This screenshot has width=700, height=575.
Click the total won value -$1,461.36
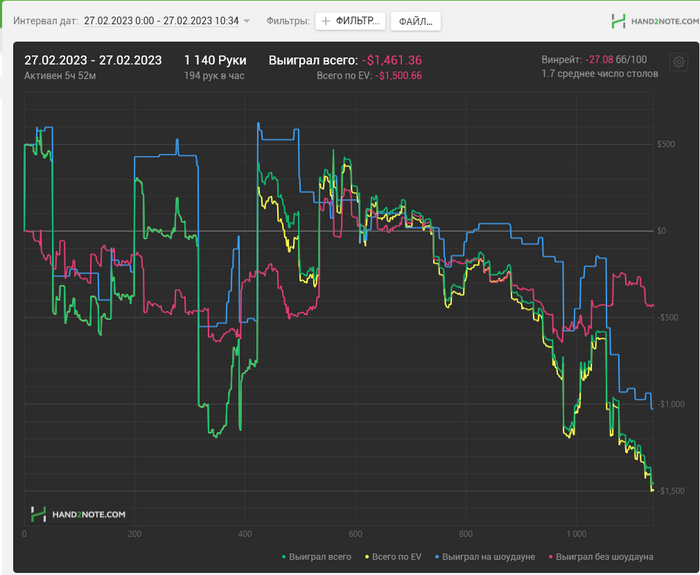pyautogui.click(x=391, y=60)
